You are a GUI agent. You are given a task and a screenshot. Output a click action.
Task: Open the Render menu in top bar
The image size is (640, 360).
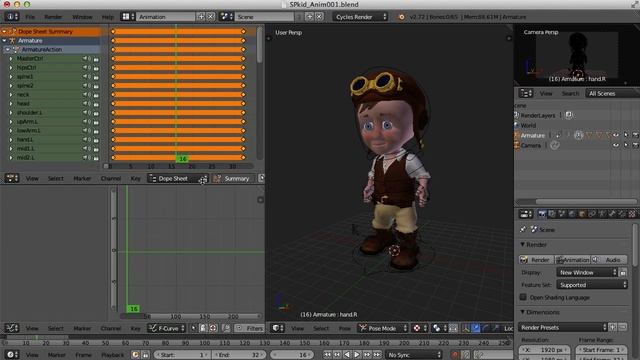tap(53, 17)
